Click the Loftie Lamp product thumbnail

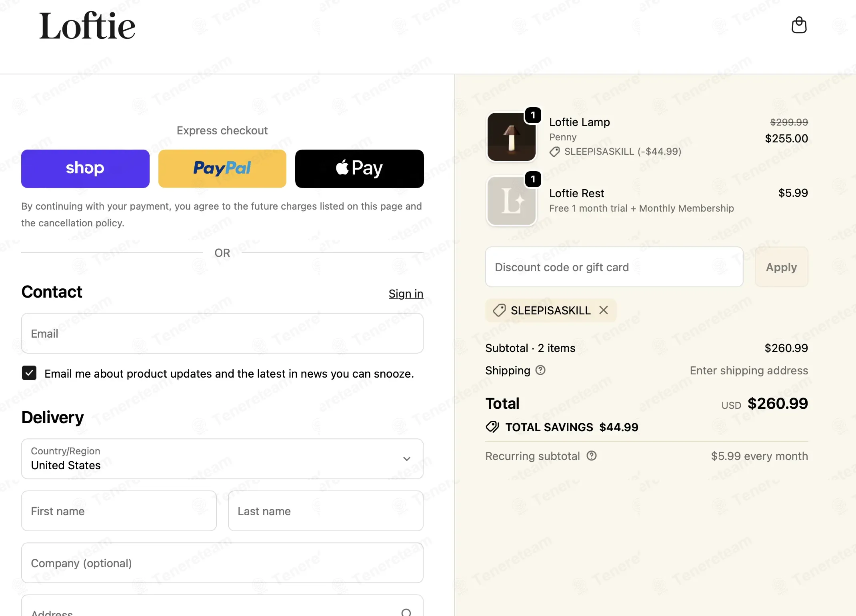click(x=511, y=137)
